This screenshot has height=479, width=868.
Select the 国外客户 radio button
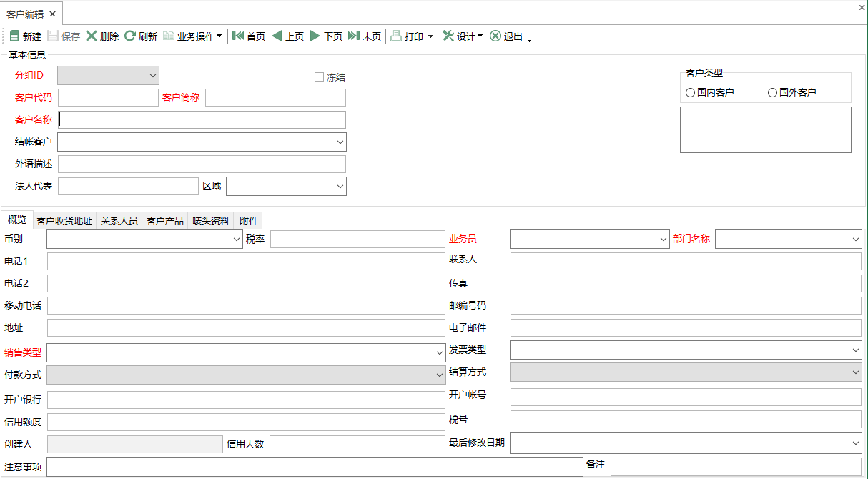772,92
